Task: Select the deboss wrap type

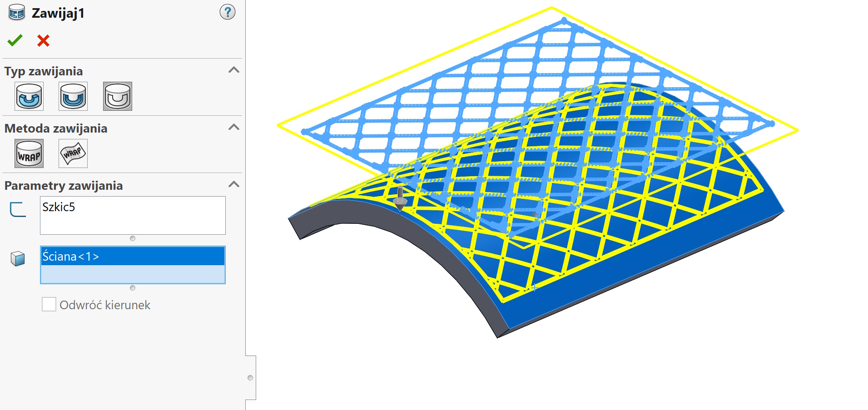Action: [73, 96]
